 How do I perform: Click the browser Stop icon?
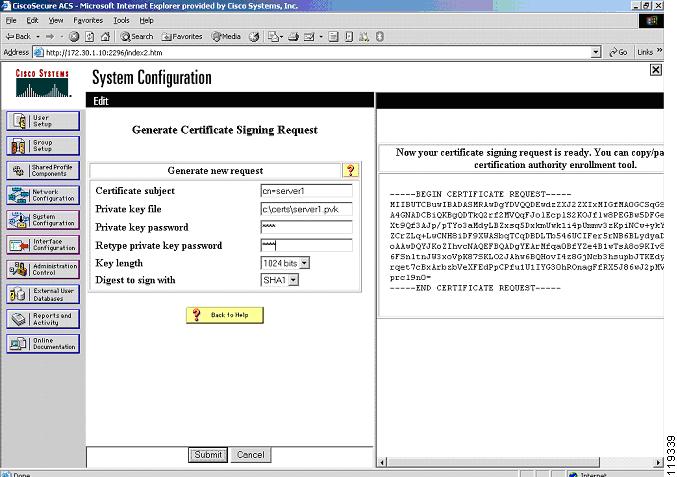tap(74, 37)
